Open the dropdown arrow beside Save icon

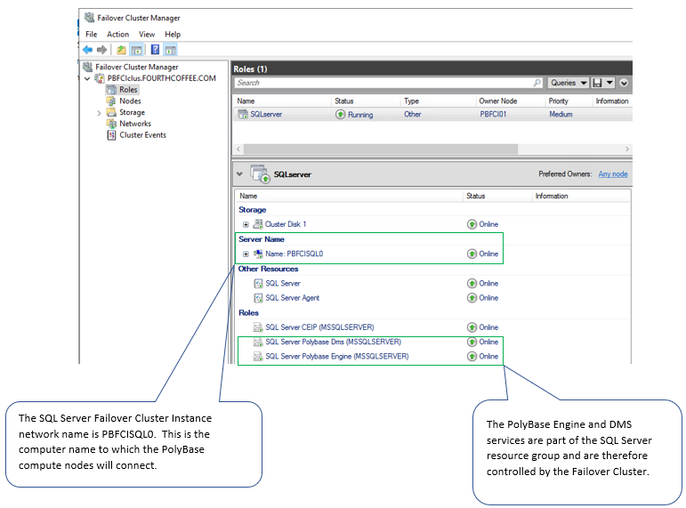point(610,83)
